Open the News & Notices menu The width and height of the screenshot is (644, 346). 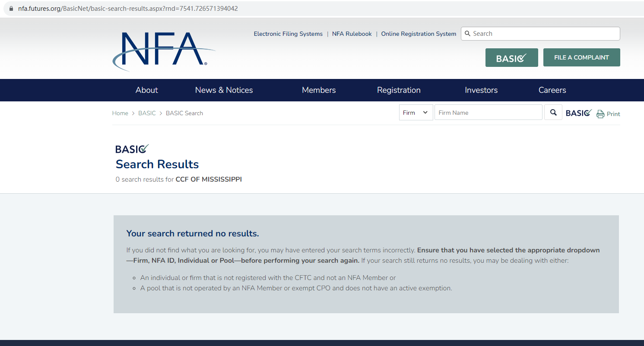tap(224, 90)
